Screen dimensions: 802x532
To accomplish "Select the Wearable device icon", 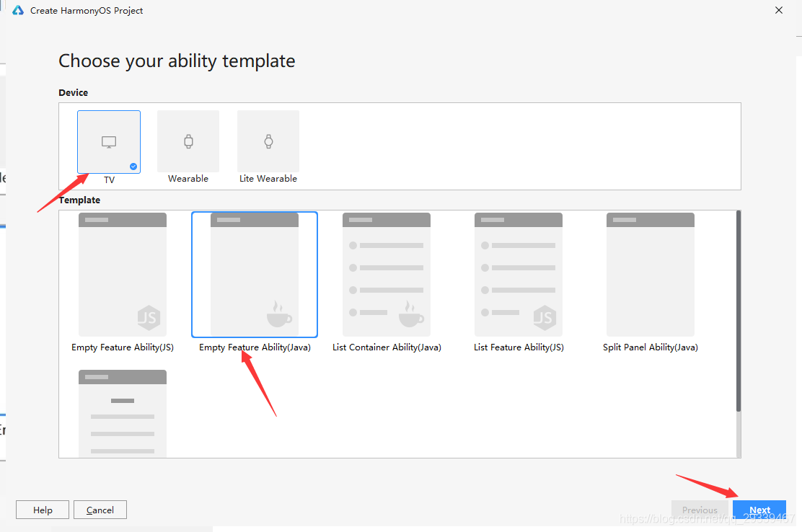I will tap(188, 141).
